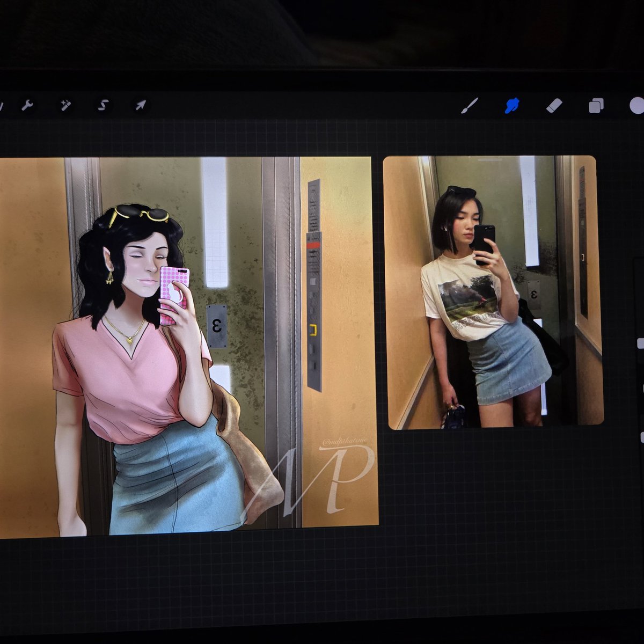Image resolution: width=644 pixels, height=644 pixels.
Task: Select the Eraser tool
Action: (554, 106)
